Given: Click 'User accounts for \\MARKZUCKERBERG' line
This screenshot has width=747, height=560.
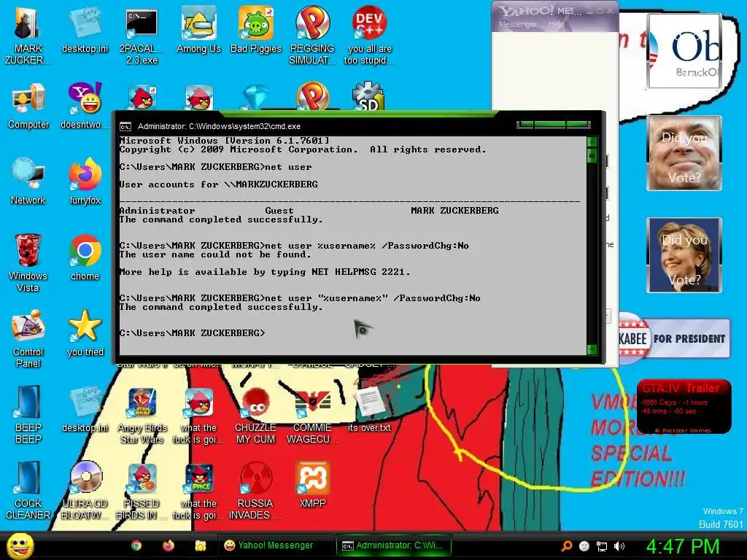Looking at the screenshot, I should tap(219, 184).
